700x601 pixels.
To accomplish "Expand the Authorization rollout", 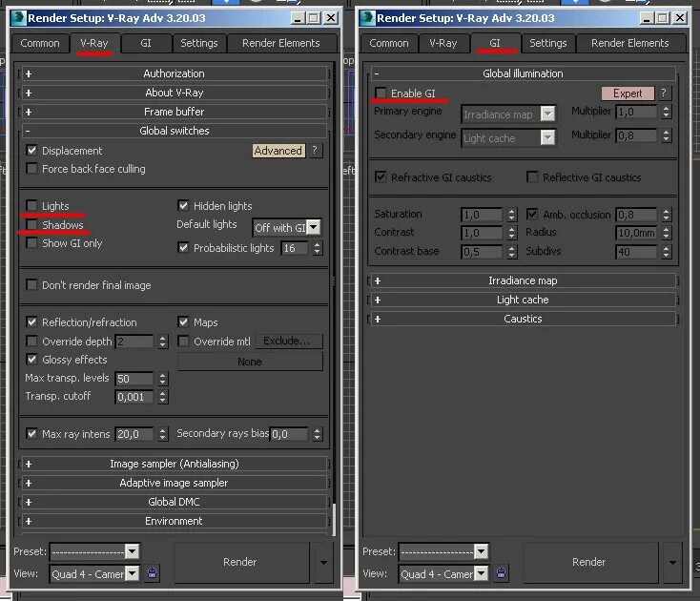I will pyautogui.click(x=175, y=73).
